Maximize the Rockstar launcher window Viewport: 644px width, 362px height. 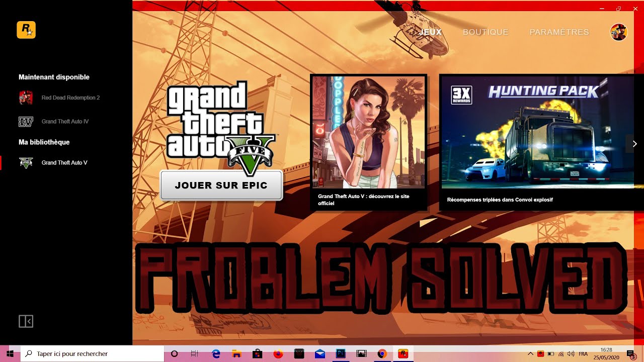coord(618,9)
